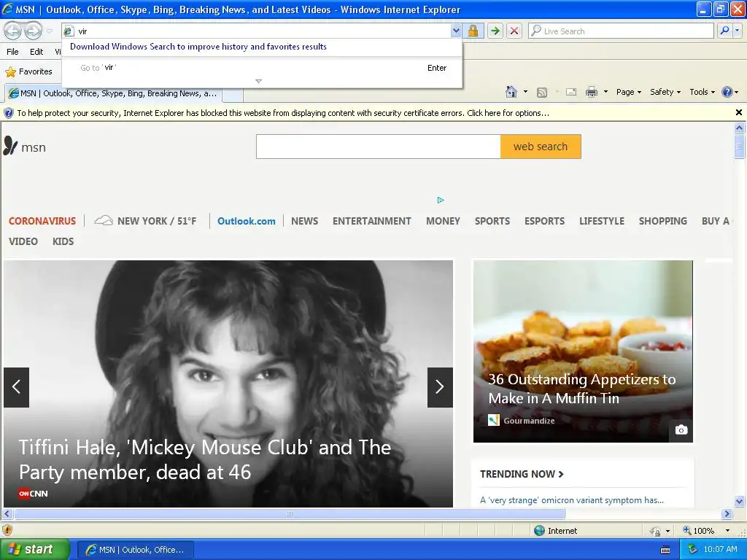The width and height of the screenshot is (747, 560).
Task: Open a new blank tab
Action: pos(233,94)
